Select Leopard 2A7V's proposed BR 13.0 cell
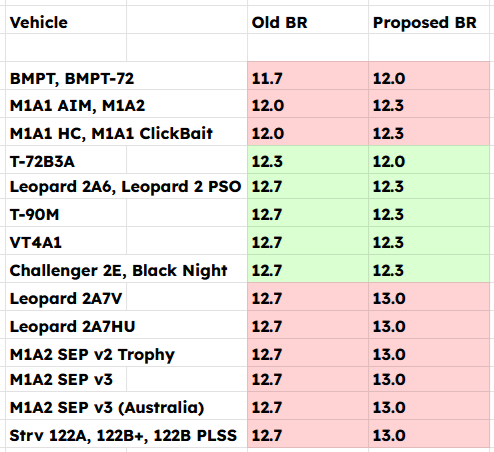The image size is (494, 452). click(429, 297)
